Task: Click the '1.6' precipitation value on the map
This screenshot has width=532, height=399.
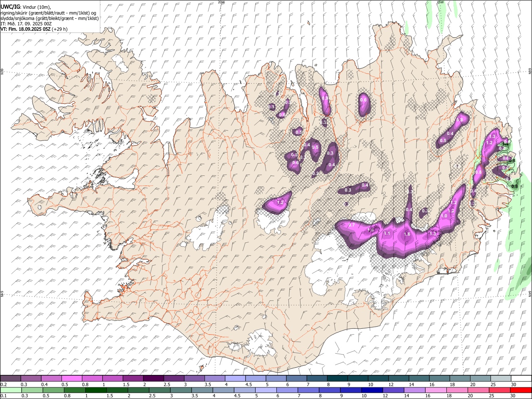Action: (407, 234)
